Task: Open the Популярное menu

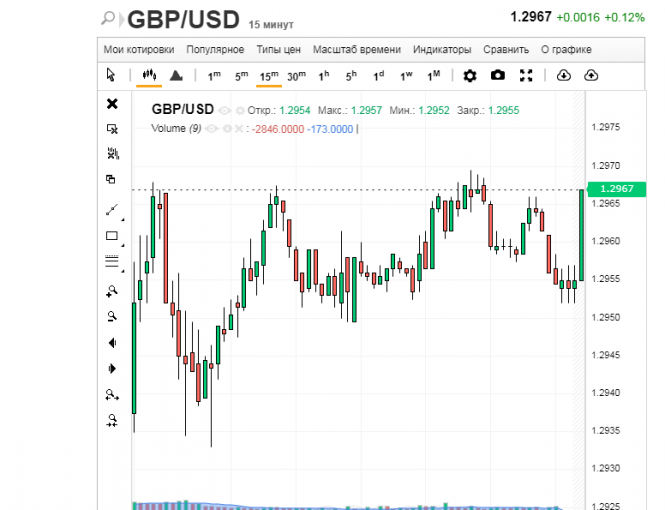Action: (215, 50)
